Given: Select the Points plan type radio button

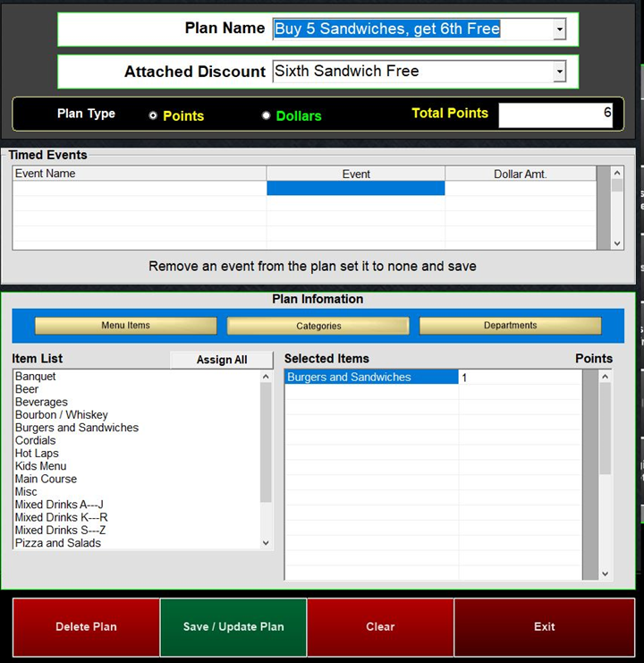Looking at the screenshot, I should 153,115.
